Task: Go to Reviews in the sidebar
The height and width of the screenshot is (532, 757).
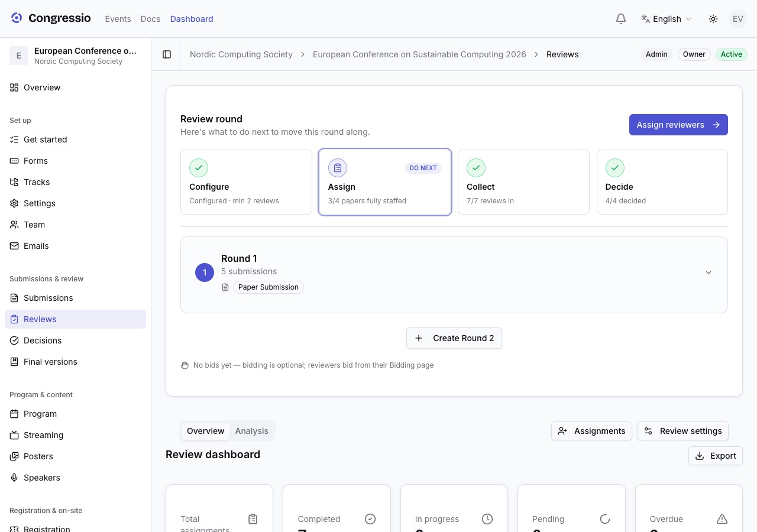Action: pyautogui.click(x=75, y=319)
